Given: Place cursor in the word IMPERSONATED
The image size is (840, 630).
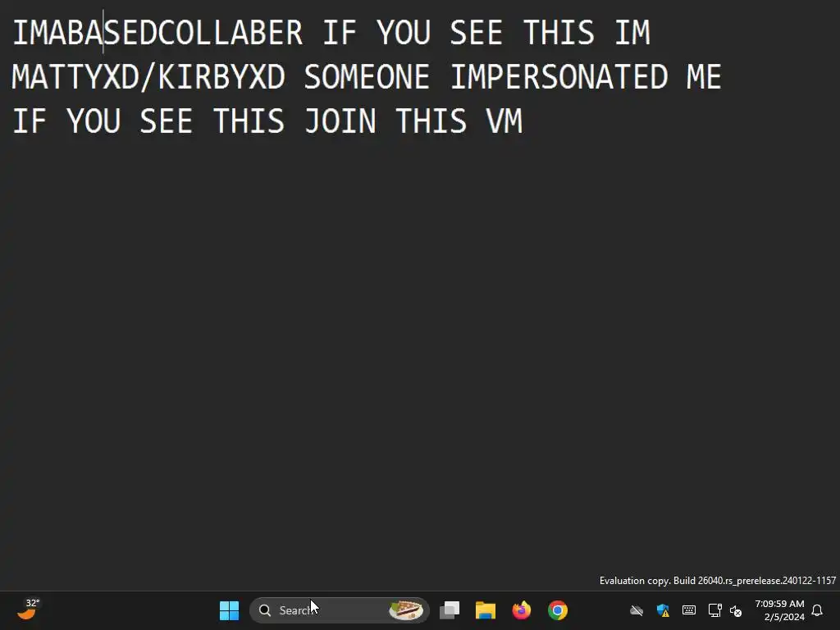Looking at the screenshot, I should pos(559,76).
